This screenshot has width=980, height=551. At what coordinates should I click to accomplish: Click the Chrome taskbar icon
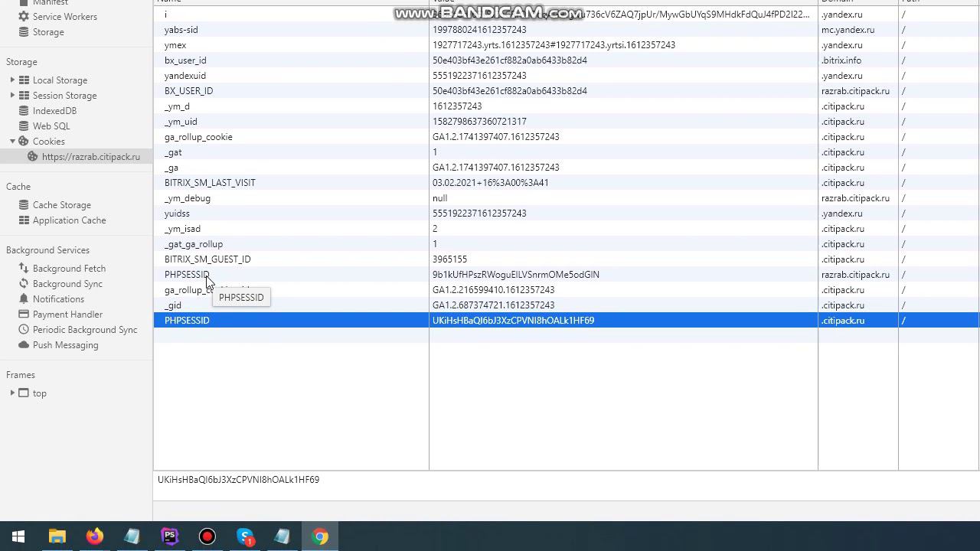[320, 536]
